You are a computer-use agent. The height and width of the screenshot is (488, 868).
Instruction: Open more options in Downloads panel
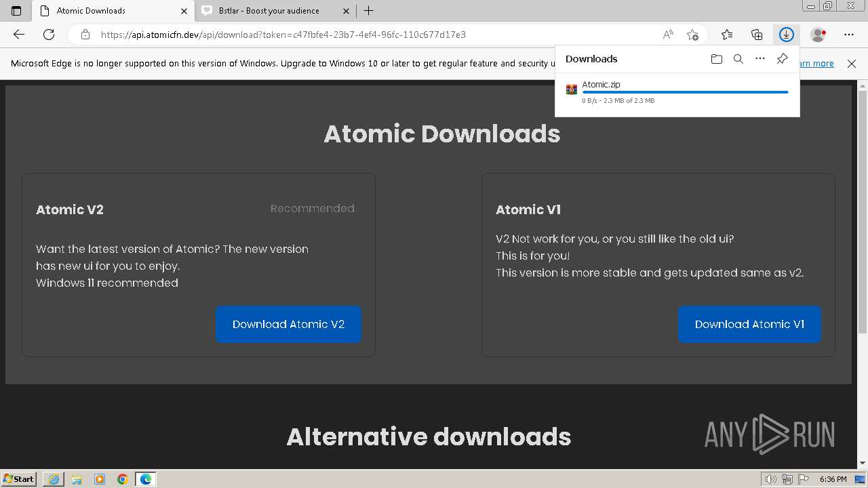point(760,59)
